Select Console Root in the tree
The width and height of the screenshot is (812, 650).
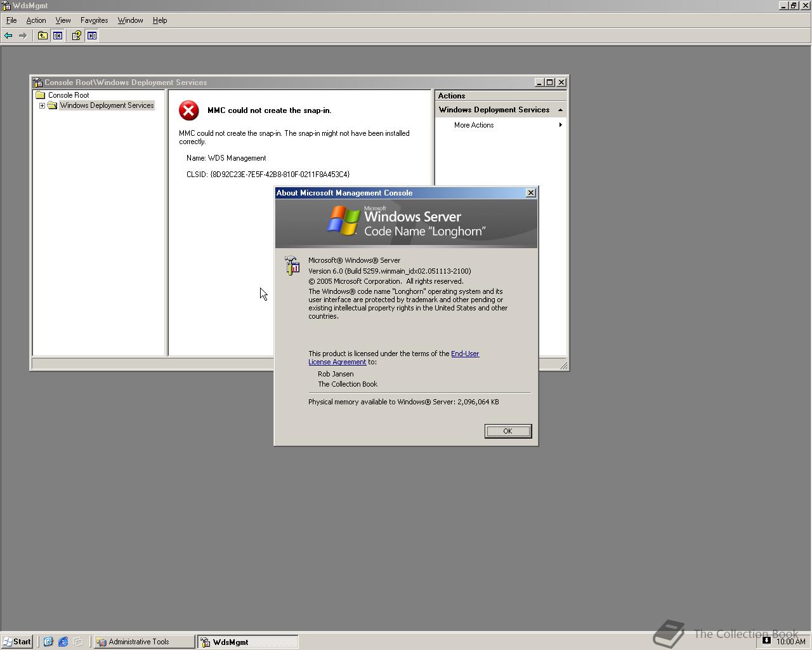(69, 95)
